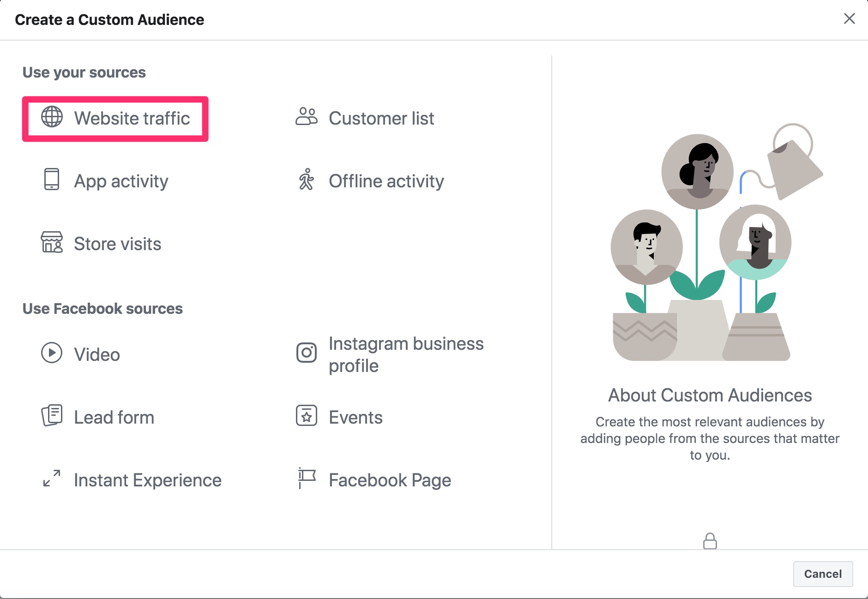The image size is (868, 599).
Task: Click the people icon for Customer list
Action: click(x=307, y=117)
